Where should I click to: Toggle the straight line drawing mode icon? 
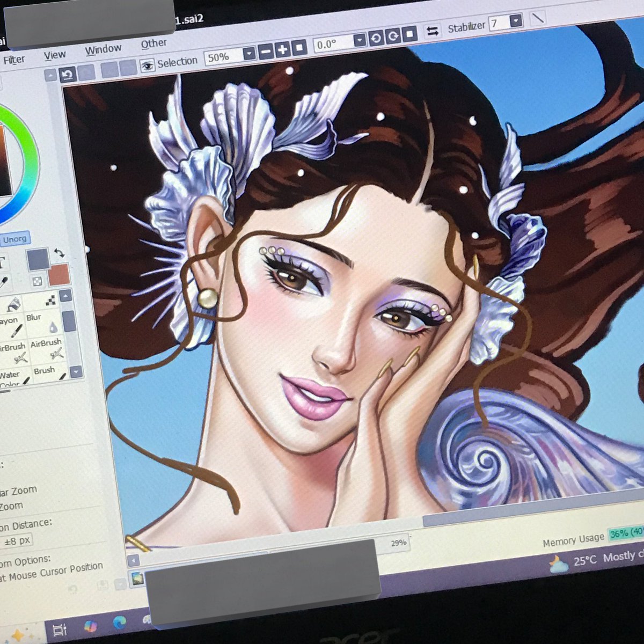(x=537, y=18)
